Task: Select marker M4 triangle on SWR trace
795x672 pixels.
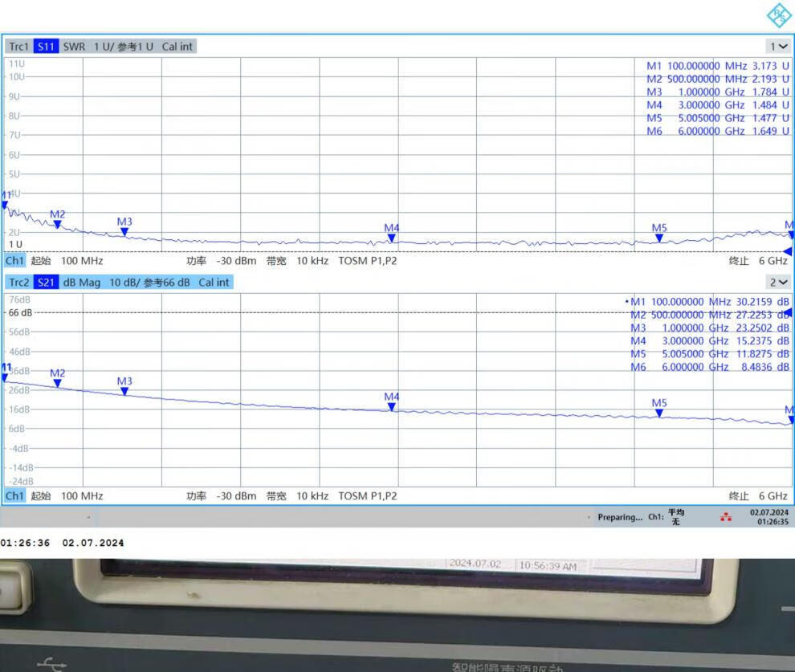Action: pos(391,238)
